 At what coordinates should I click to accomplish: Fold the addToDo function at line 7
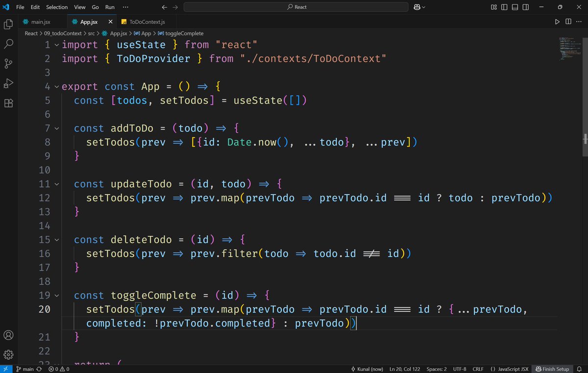tap(57, 128)
